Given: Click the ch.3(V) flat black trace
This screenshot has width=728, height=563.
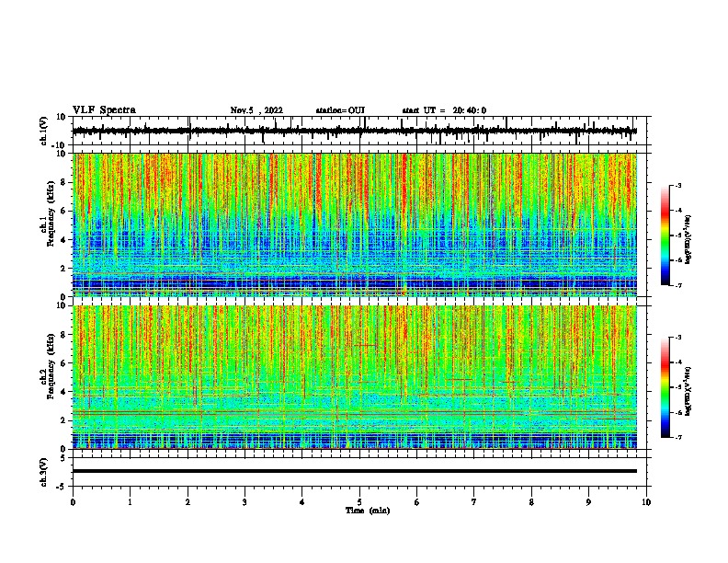Looking at the screenshot, I should 355,471.
